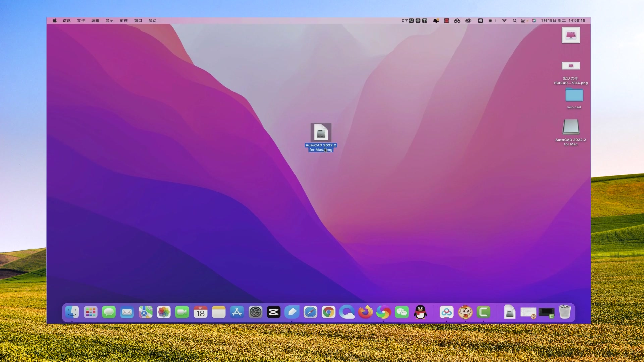
Task: Launch Maps from the Dock
Action: tap(146, 312)
